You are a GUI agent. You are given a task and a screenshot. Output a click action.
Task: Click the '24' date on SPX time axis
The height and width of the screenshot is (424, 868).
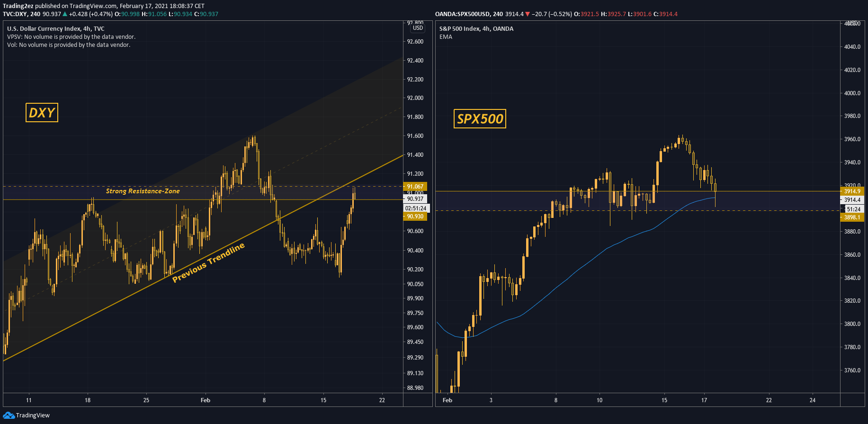pyautogui.click(x=813, y=400)
